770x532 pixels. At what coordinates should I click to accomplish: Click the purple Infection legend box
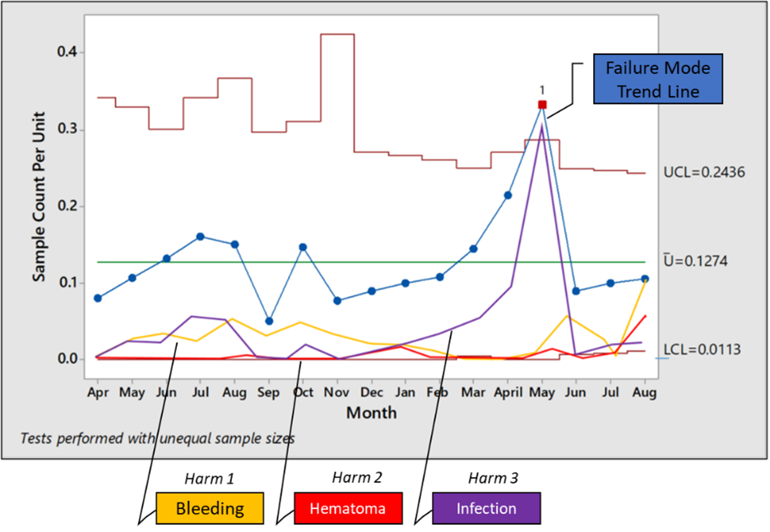486,508
